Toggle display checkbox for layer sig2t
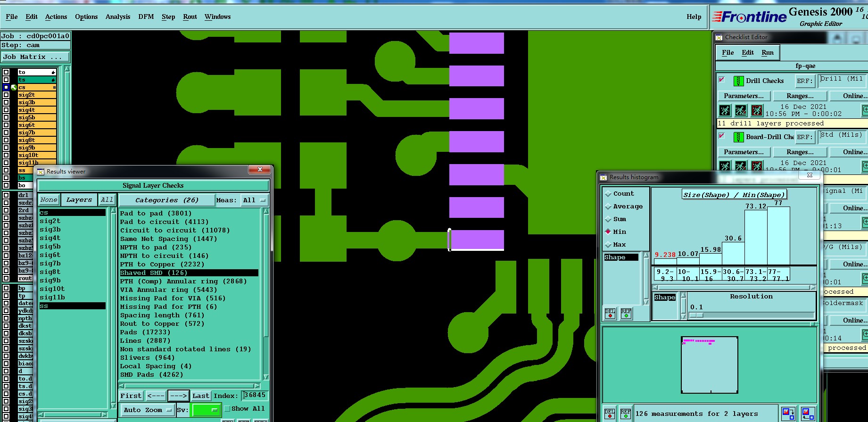The image size is (868, 422). [6, 95]
